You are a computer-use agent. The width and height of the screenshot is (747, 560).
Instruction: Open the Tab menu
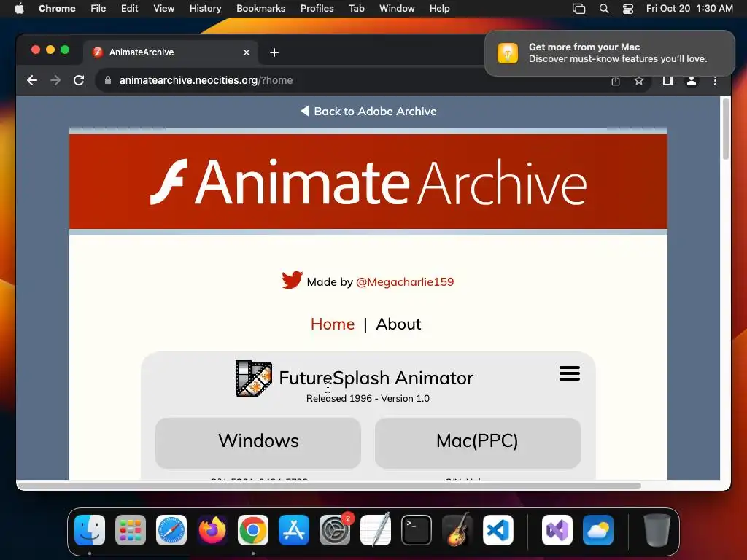[356, 8]
